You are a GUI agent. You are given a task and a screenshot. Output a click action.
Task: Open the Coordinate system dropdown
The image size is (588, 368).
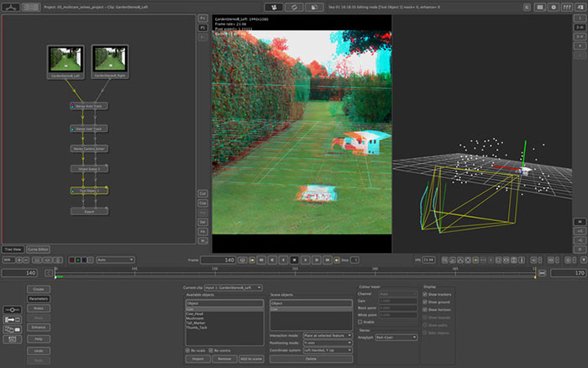coord(328,350)
